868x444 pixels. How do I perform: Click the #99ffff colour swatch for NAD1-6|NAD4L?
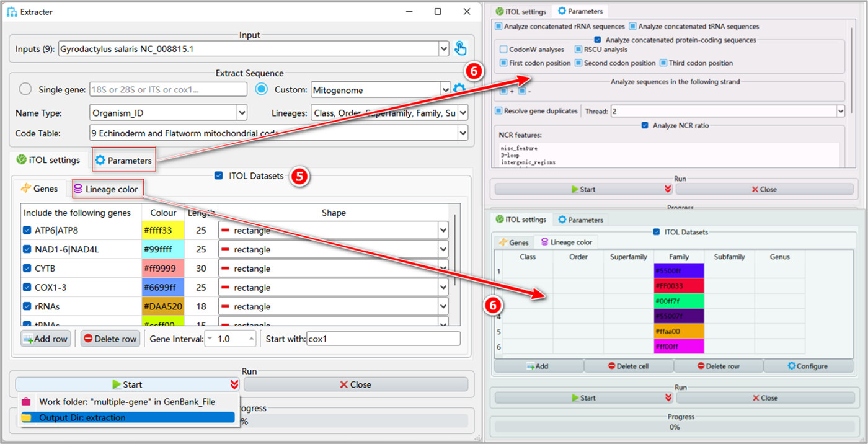[164, 249]
